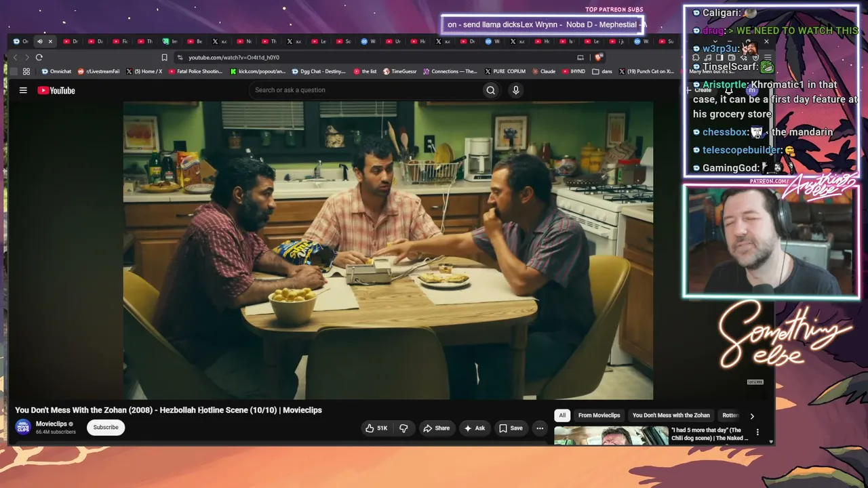Screen dimensions: 868x488
Task: Open the dans bookmarks folder
Action: coord(602,71)
